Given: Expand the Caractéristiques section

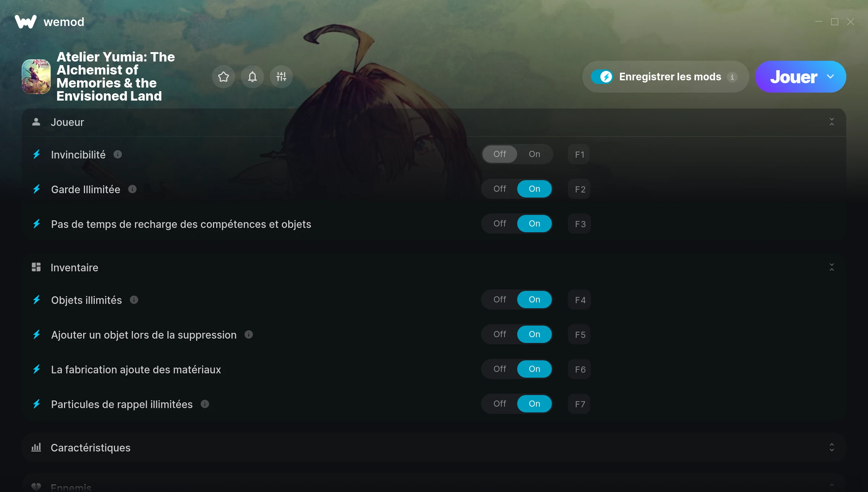Looking at the screenshot, I should pyautogui.click(x=832, y=448).
